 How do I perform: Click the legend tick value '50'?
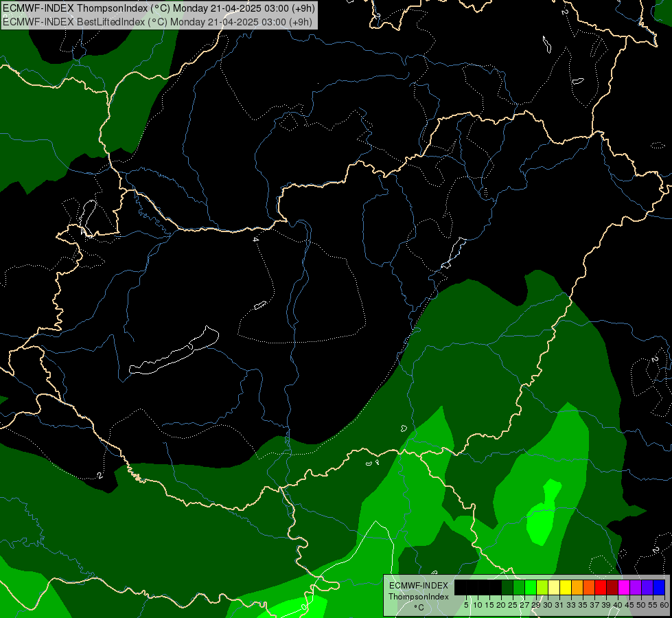click(x=641, y=605)
